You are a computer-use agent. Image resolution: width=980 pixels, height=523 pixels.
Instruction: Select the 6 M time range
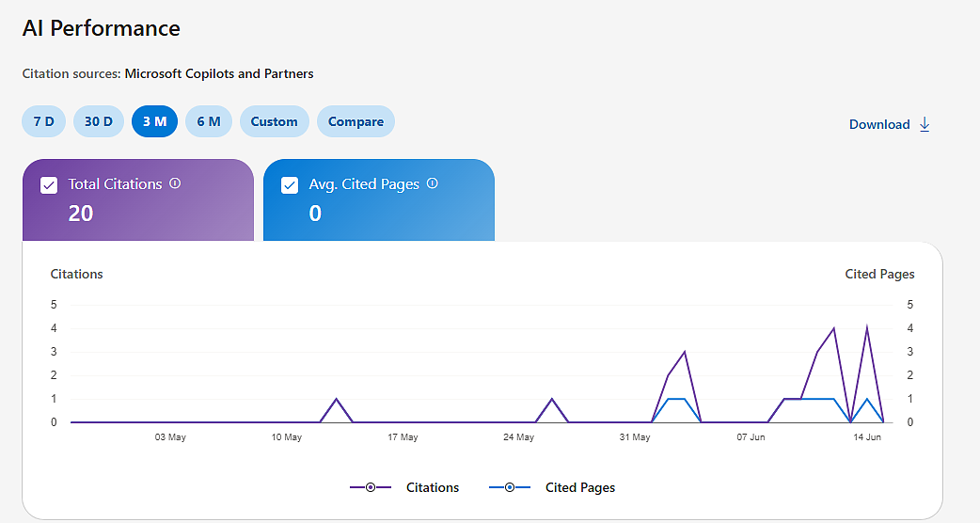click(209, 121)
